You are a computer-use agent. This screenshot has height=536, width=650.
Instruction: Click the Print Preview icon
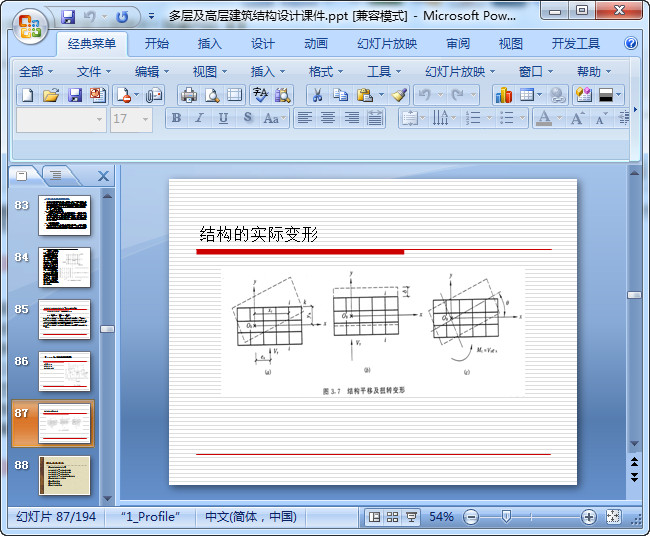212,95
